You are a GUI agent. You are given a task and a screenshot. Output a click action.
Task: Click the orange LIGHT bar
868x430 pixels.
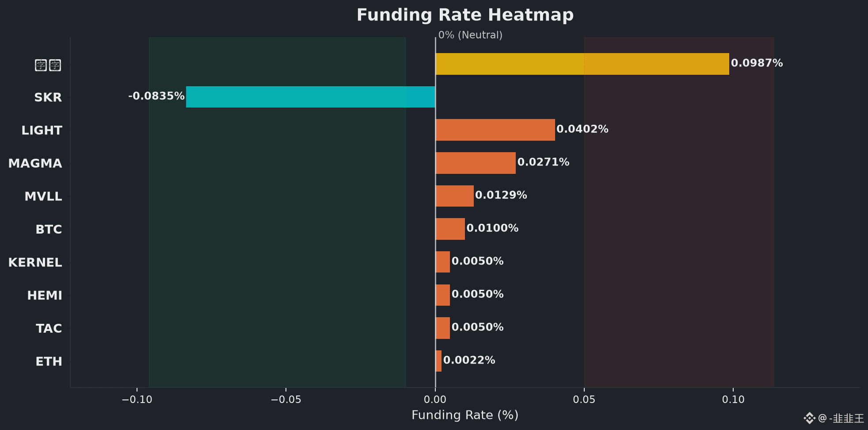click(495, 130)
